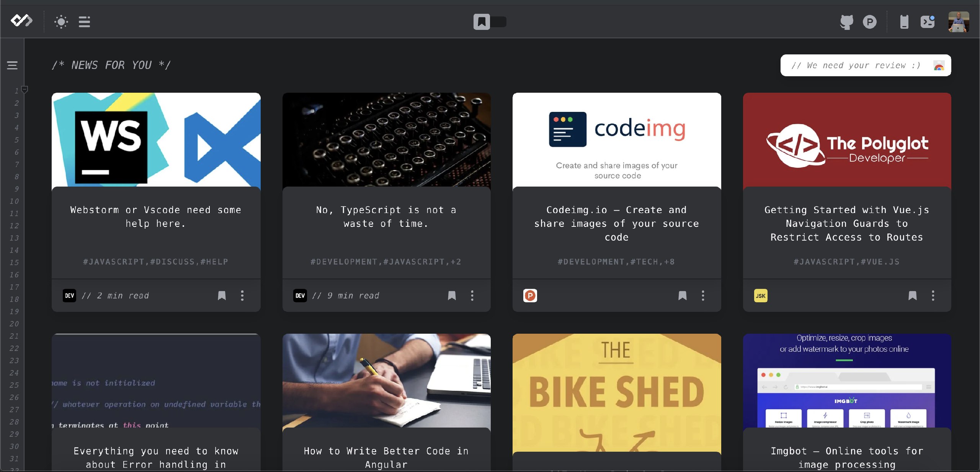
Task: Click the mobile phone icon
Action: pyautogui.click(x=904, y=22)
